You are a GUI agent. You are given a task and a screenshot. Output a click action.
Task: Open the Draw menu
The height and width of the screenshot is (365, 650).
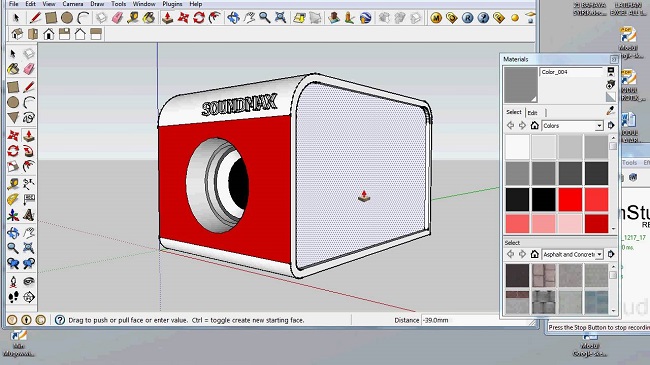97,4
